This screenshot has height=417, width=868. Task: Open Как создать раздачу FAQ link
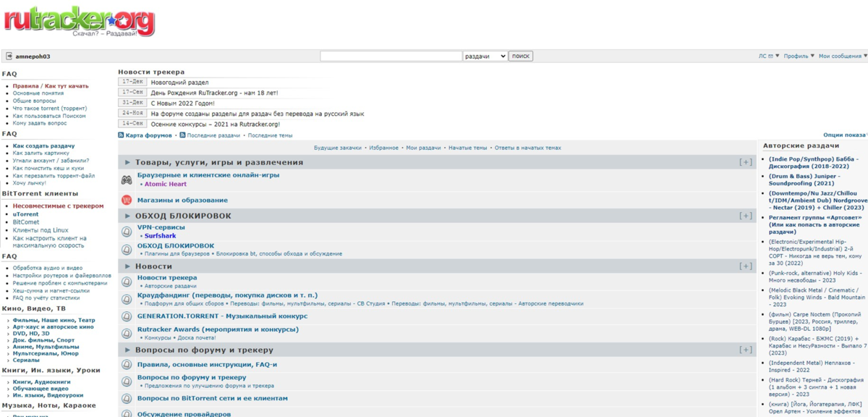43,146
